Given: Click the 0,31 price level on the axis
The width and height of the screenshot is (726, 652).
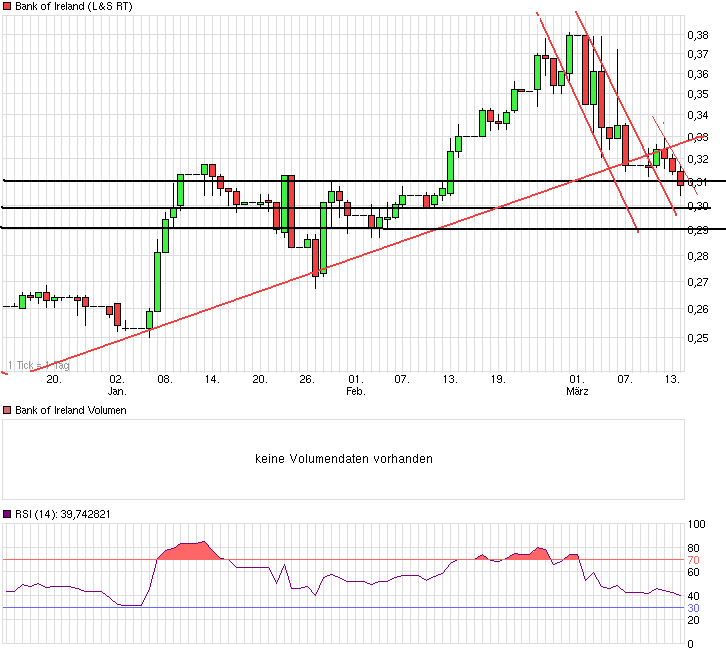Looking at the screenshot, I should click(698, 182).
